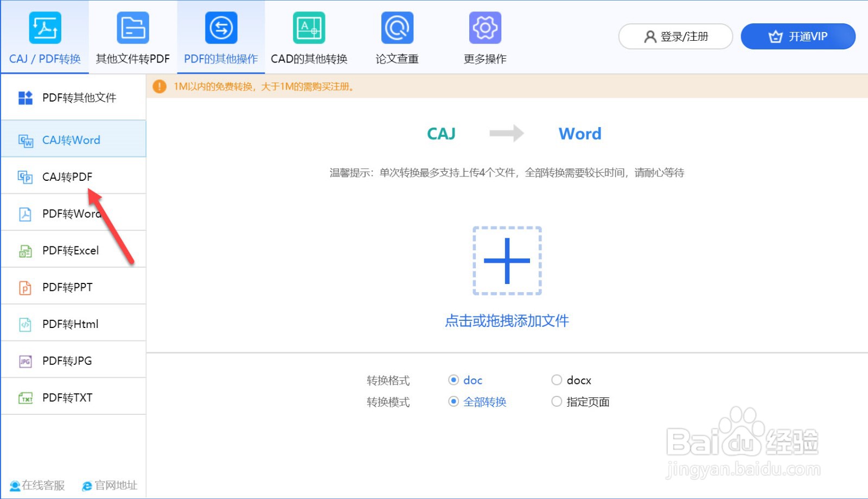Open the CAD的其他转换 tab
The width and height of the screenshot is (868, 499).
pos(309,37)
